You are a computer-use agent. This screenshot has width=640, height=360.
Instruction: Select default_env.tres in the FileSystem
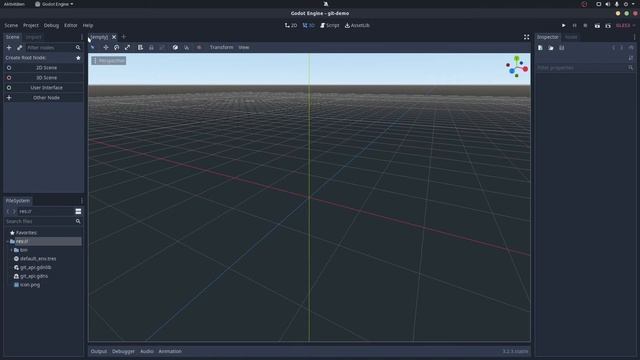point(38,259)
